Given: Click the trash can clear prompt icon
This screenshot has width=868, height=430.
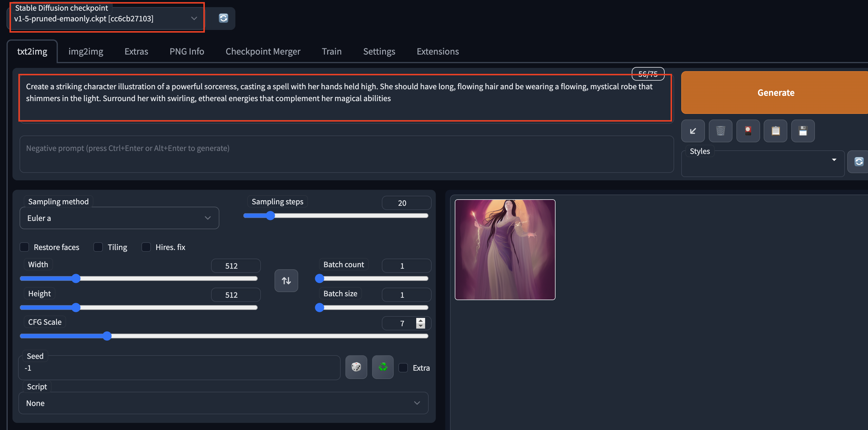Looking at the screenshot, I should [x=720, y=131].
